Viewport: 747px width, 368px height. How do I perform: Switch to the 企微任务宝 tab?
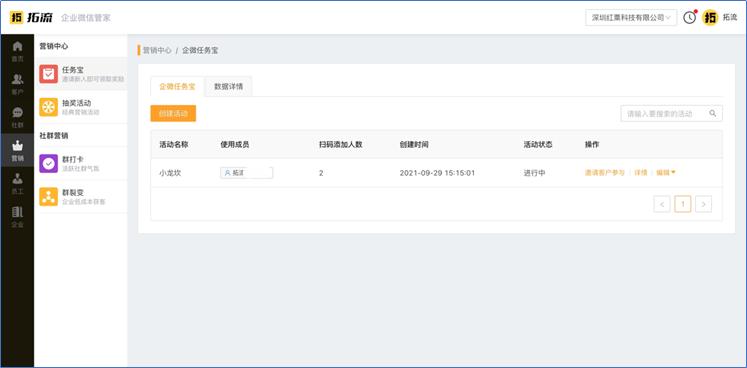click(x=177, y=87)
